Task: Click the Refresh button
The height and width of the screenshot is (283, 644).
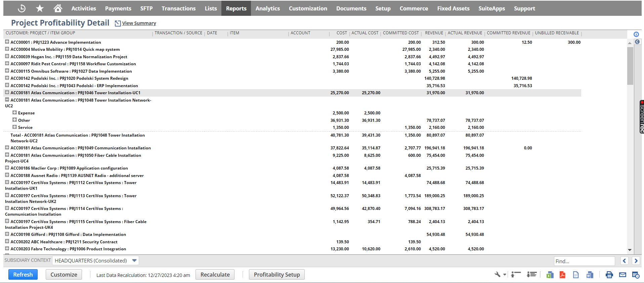Action: tap(23, 275)
